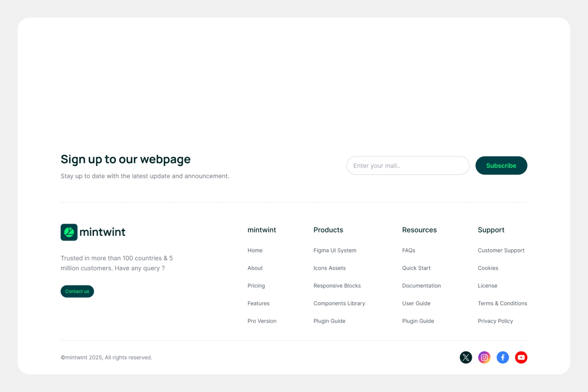
Task: Click the Terms & Conditions link
Action: pyautogui.click(x=502, y=303)
